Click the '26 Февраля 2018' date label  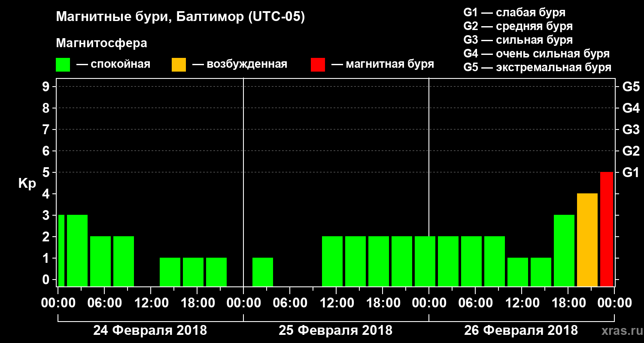coord(521,331)
